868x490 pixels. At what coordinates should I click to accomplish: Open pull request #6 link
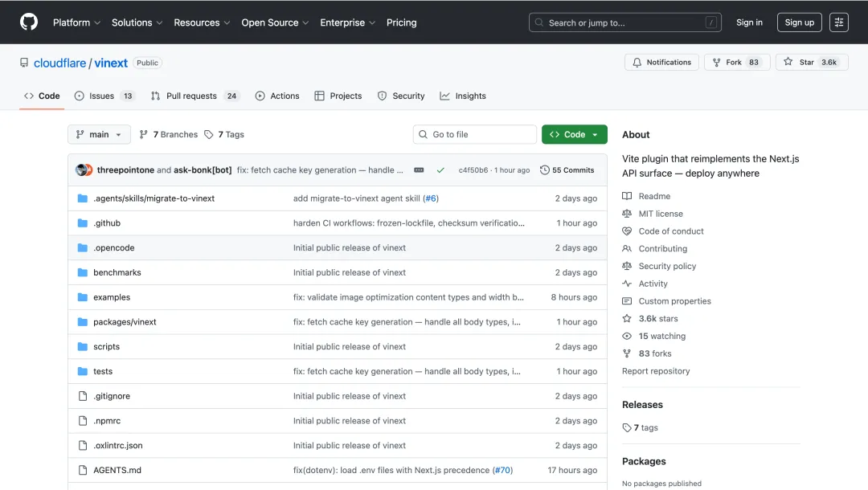pos(431,198)
